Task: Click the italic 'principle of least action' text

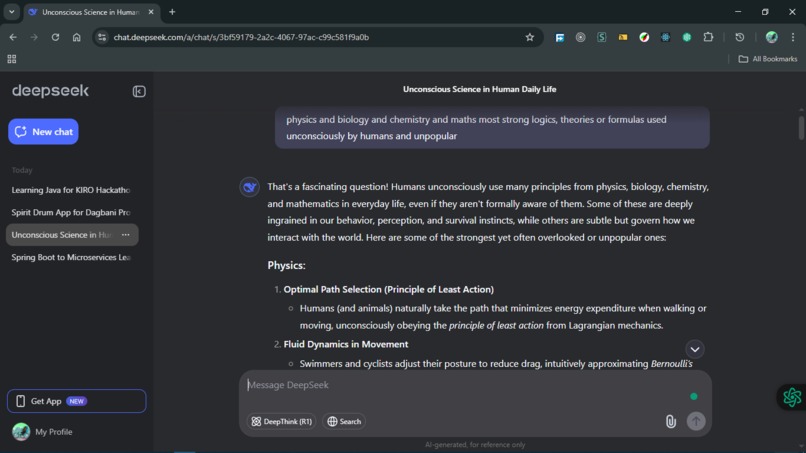Action: [496, 325]
